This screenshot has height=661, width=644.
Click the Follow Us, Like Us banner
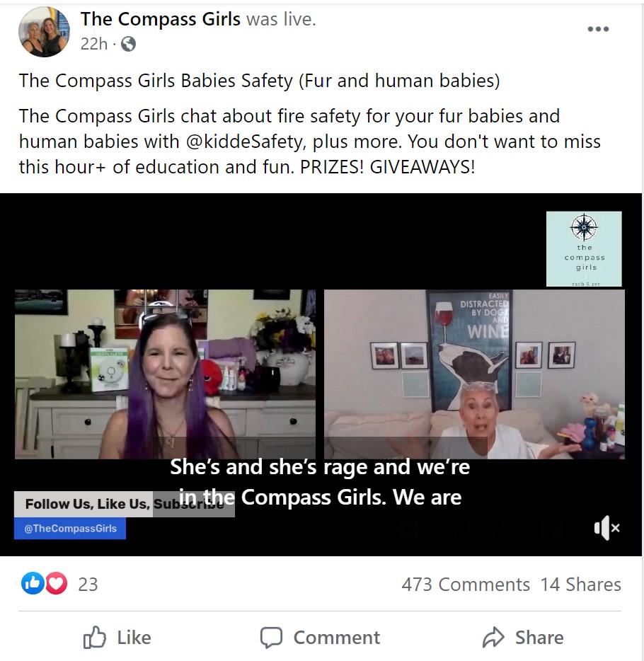125,504
